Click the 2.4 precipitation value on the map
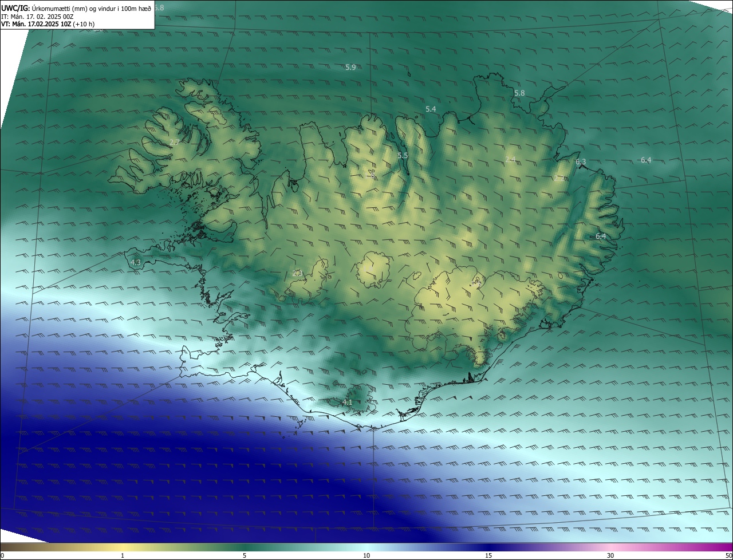The width and height of the screenshot is (733, 560). tap(510, 159)
